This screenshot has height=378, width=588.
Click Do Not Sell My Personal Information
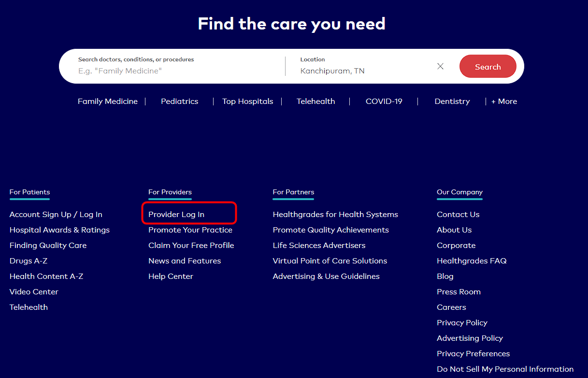click(x=505, y=369)
